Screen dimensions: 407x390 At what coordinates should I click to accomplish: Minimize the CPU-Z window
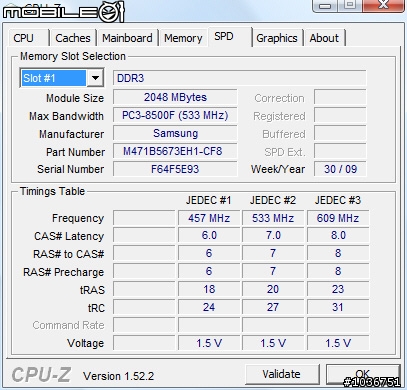(325, 5)
